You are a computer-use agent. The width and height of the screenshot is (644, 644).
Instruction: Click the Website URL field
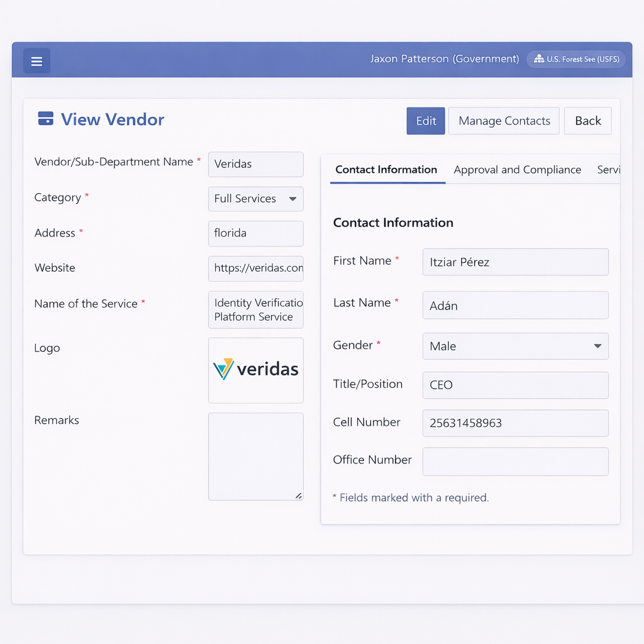256,268
